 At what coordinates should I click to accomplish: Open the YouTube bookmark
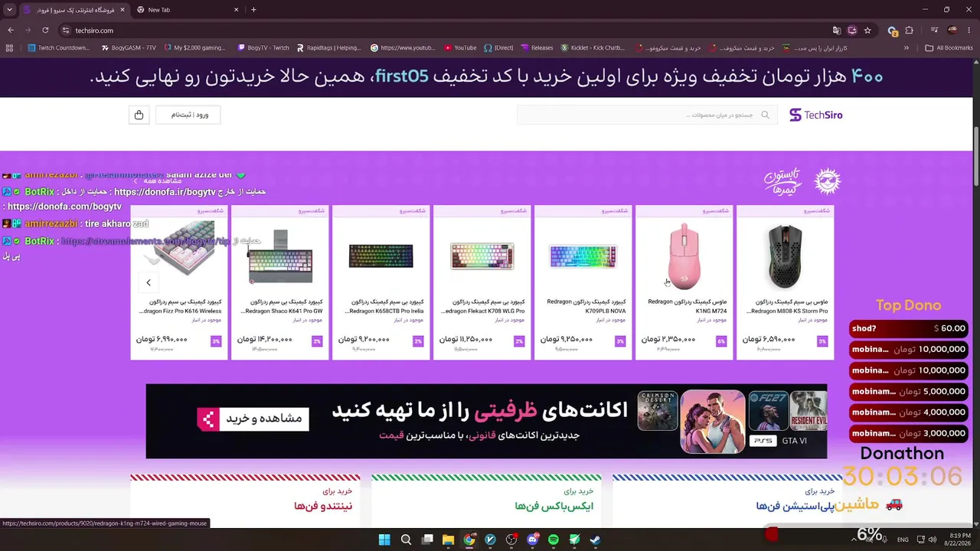[x=459, y=47]
